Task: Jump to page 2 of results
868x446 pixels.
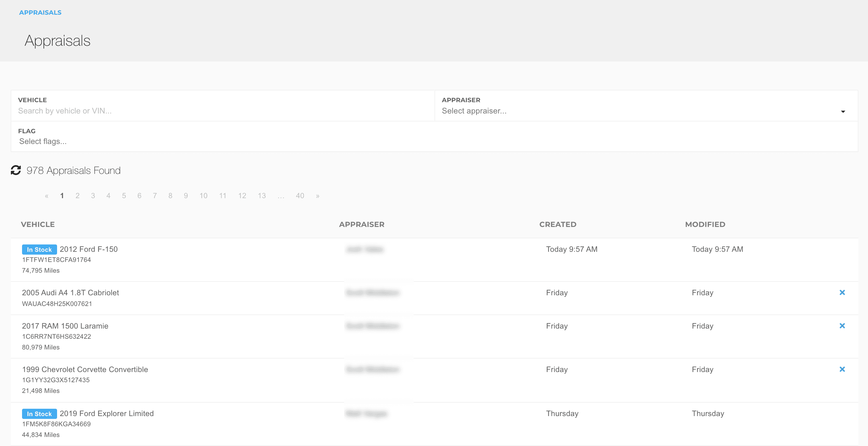Action: pos(77,196)
